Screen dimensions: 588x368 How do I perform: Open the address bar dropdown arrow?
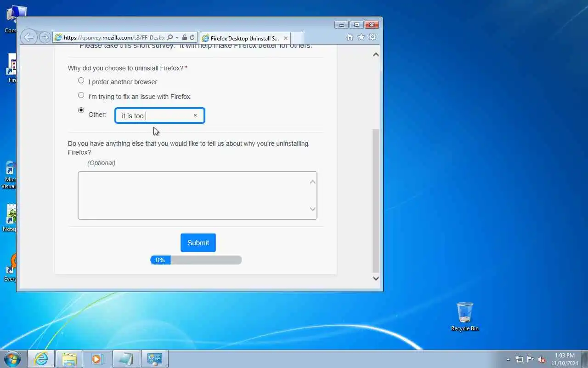tap(177, 38)
